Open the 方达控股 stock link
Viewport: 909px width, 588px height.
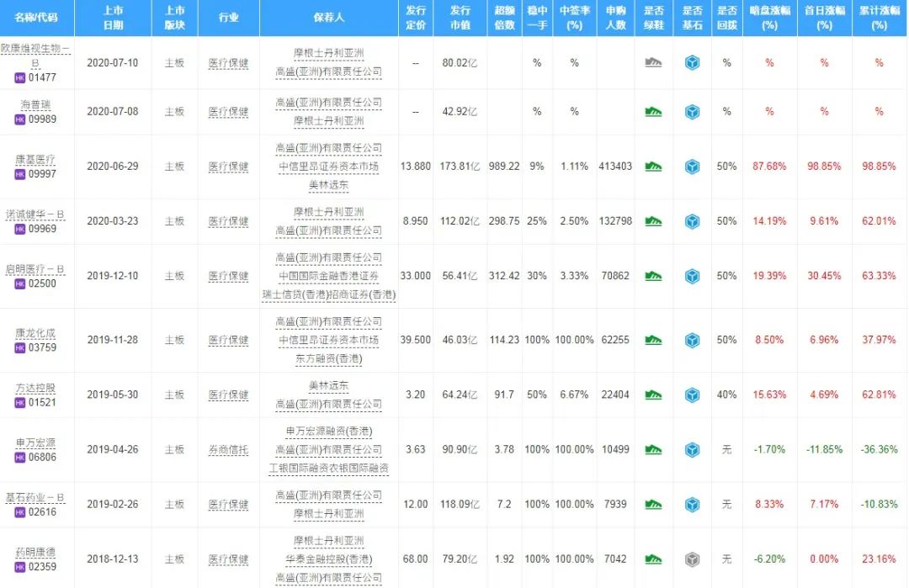[x=35, y=388]
